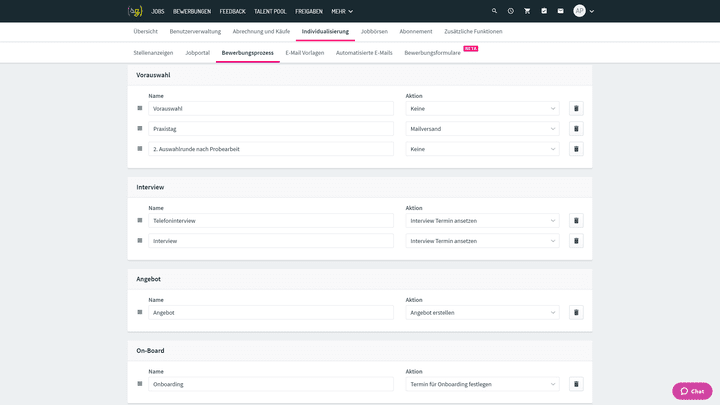The image size is (720, 405).
Task: Delete the Vorauswahl stage row
Action: (x=576, y=109)
